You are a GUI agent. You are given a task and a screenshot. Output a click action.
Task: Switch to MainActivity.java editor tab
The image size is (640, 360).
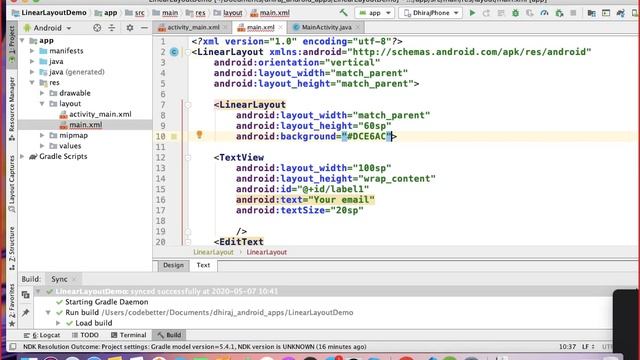327,27
